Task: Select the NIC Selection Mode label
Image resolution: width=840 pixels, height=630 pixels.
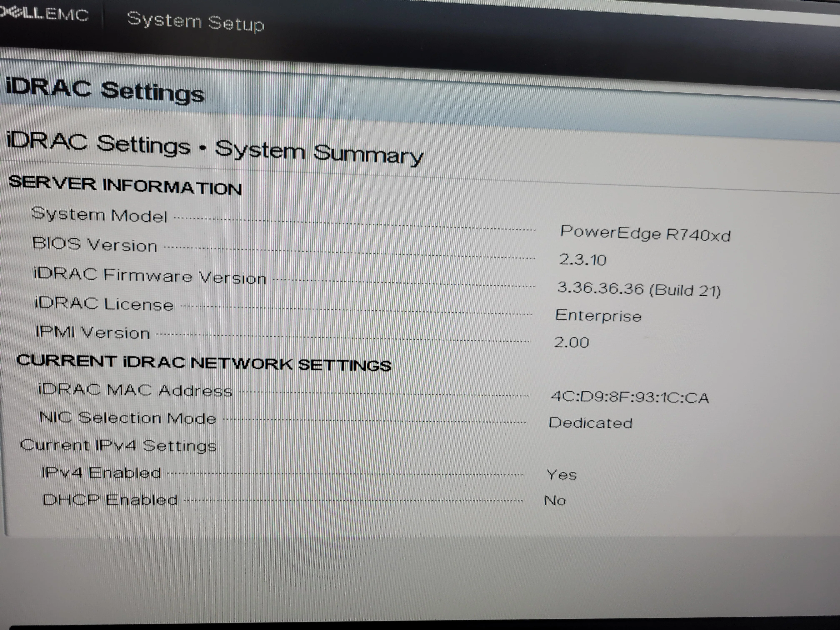Action: coord(127,418)
